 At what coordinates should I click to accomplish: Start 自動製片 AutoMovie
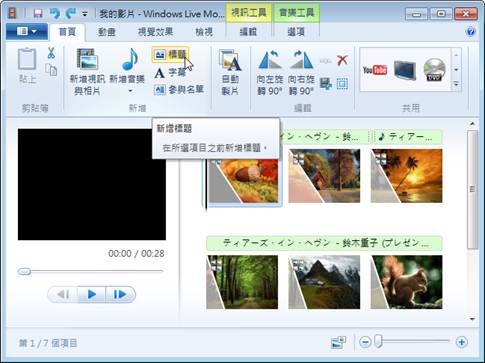[230, 72]
